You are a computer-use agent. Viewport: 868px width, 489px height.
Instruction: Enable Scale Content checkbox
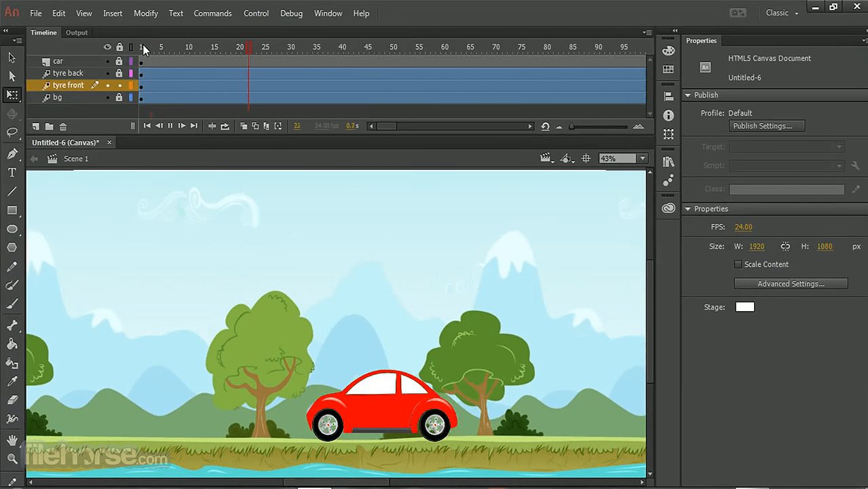tap(738, 264)
